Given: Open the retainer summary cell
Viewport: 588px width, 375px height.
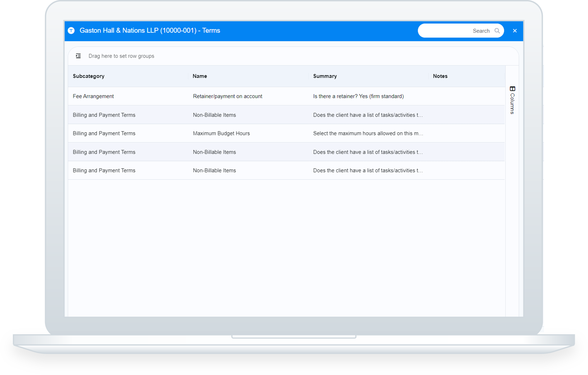Looking at the screenshot, I should [x=358, y=96].
